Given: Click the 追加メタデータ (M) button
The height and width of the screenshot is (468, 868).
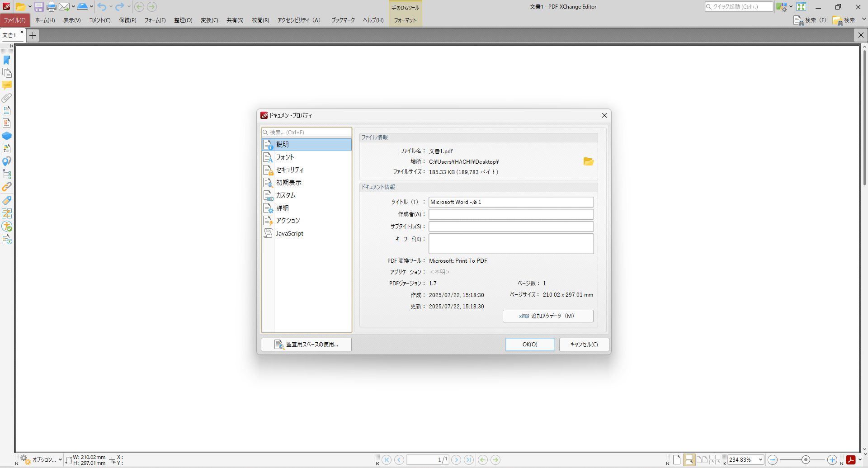Looking at the screenshot, I should coord(548,316).
